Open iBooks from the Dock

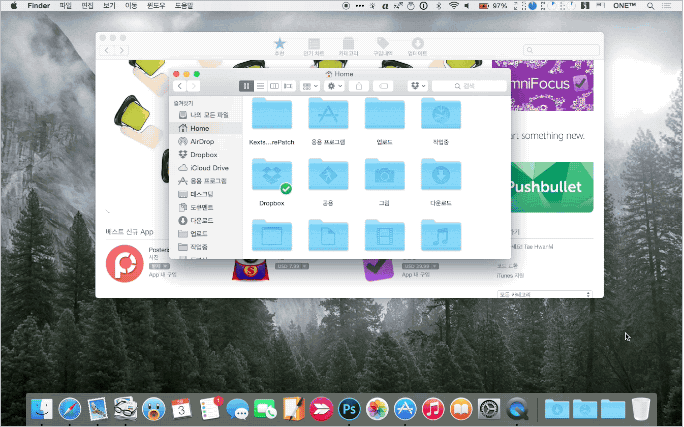click(x=461, y=409)
